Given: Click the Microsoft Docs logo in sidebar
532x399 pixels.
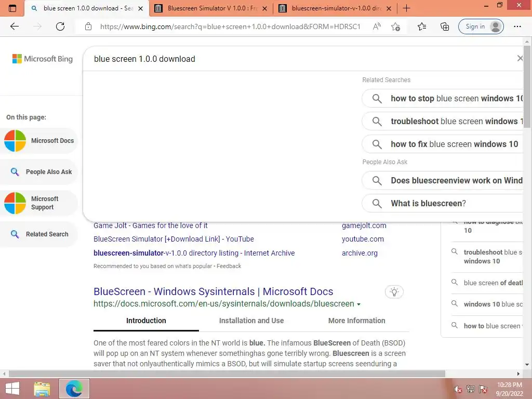Looking at the screenshot, I should click(15, 140).
